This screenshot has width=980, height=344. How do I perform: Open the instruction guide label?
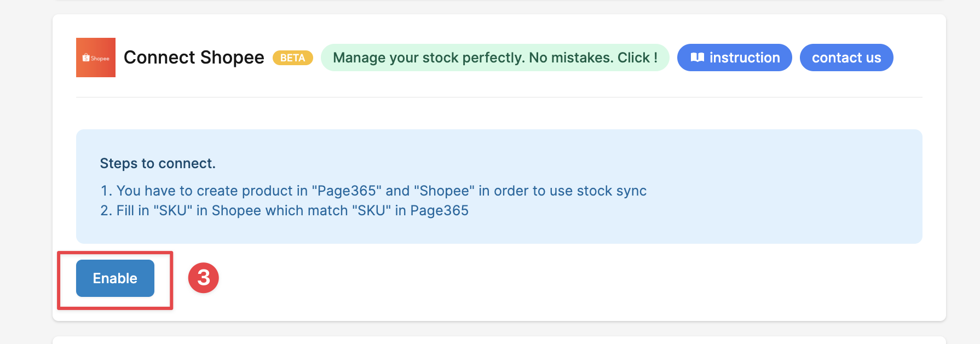745,58
